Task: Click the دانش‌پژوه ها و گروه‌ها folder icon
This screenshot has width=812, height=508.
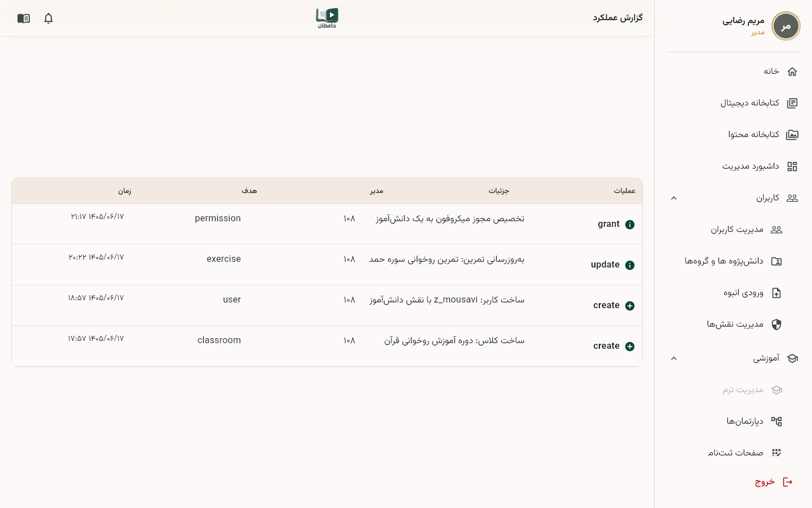Action: point(776,261)
